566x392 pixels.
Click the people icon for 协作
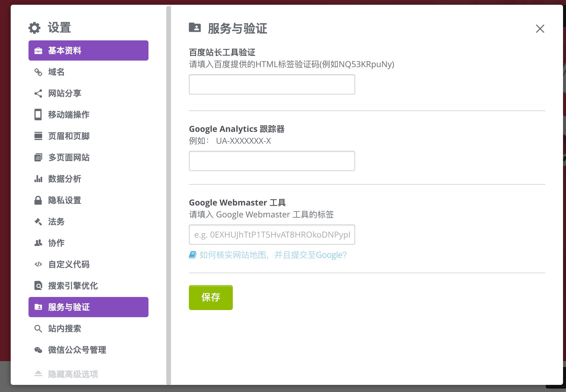pyautogui.click(x=38, y=243)
